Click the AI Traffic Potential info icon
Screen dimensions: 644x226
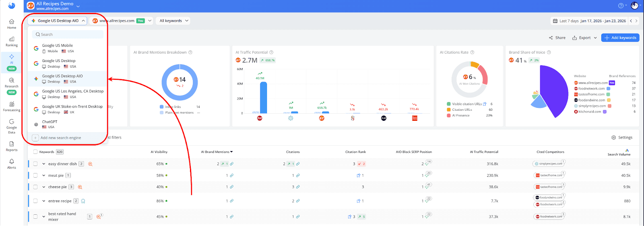coord(271,52)
